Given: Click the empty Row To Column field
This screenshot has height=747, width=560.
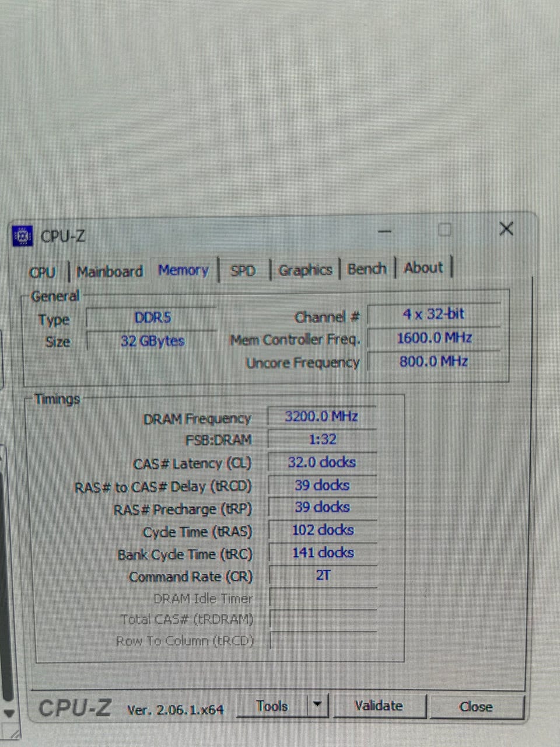Looking at the screenshot, I should (324, 640).
